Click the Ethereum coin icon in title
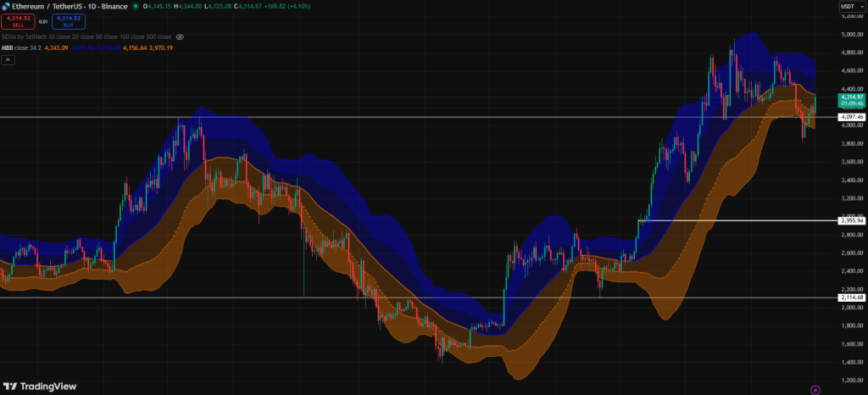Viewport: 868px width, 395px height. [6, 7]
